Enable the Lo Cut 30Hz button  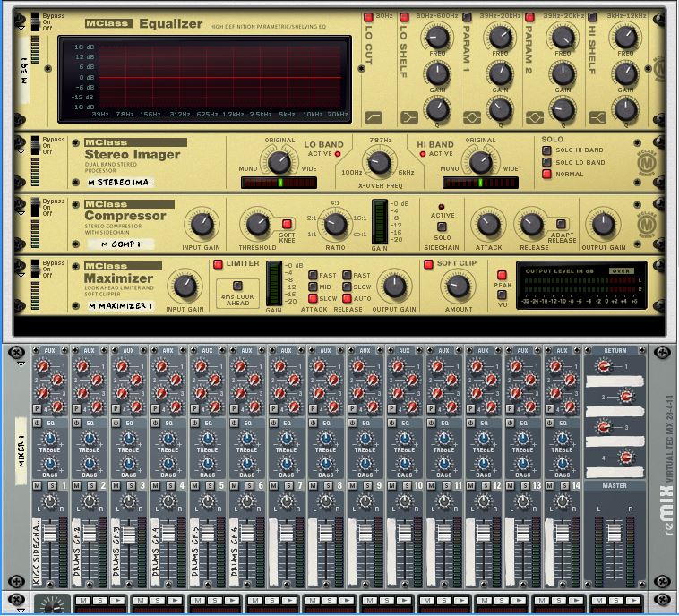[x=368, y=17]
